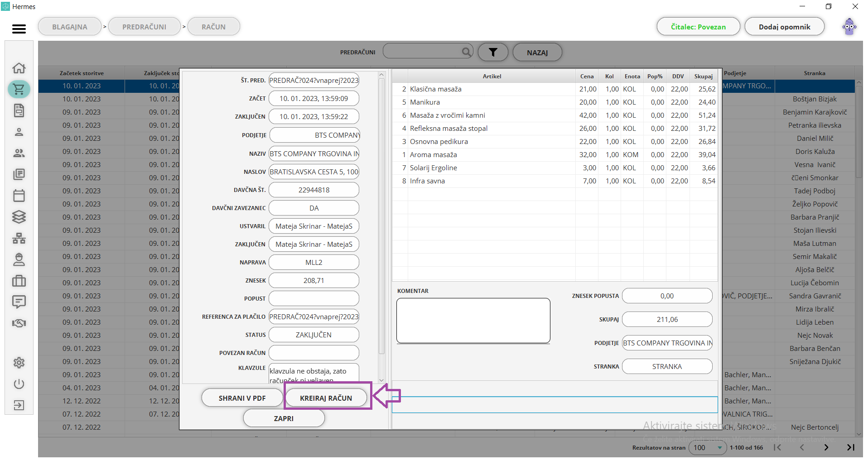Select row with customer Doris Kaluža
The height and width of the screenshot is (465, 868).
(x=815, y=152)
